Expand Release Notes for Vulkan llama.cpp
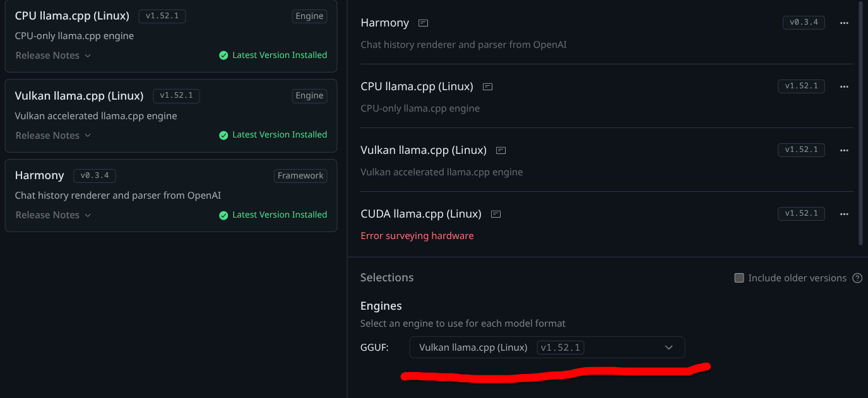The width and height of the screenshot is (868, 398). click(x=53, y=136)
